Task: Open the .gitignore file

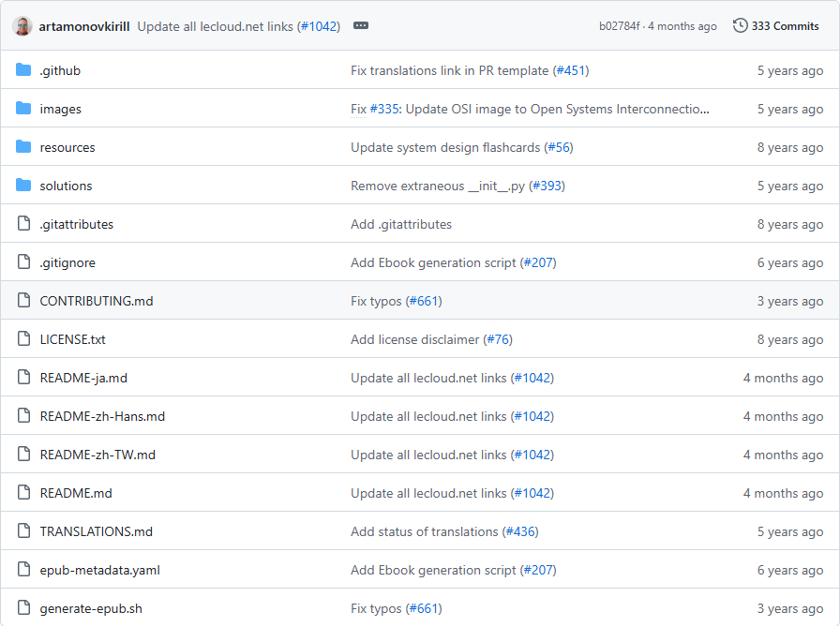Action: tap(67, 262)
